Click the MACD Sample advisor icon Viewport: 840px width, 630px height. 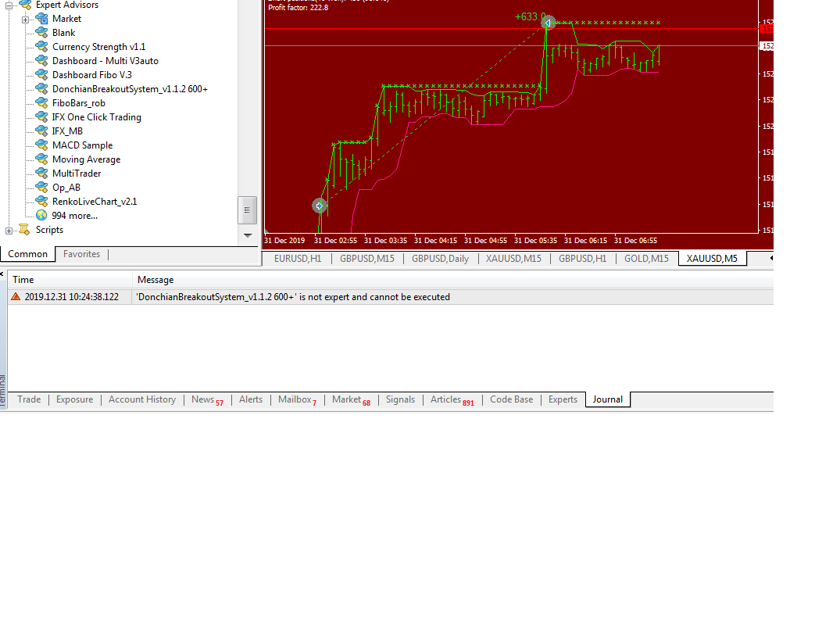(41, 145)
